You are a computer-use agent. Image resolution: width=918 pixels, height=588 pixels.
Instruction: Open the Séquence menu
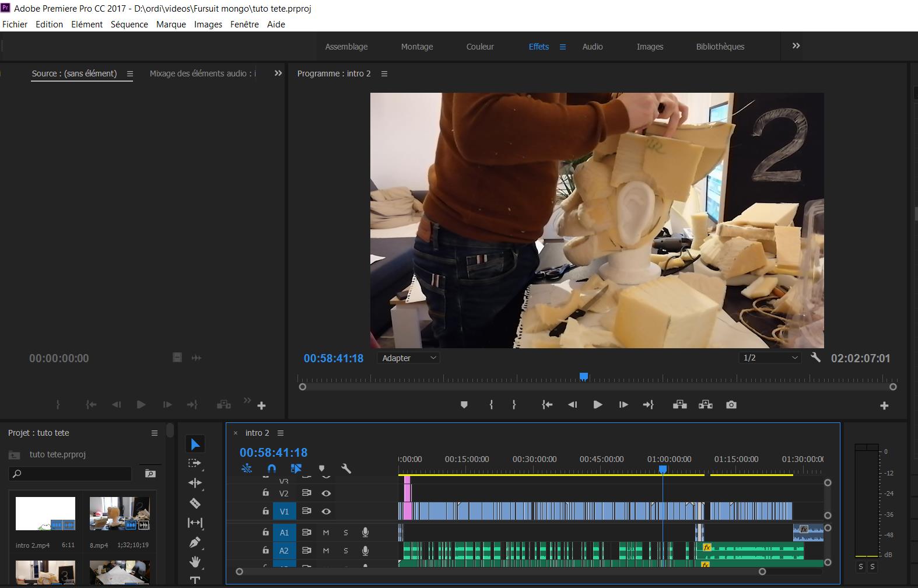[129, 24]
